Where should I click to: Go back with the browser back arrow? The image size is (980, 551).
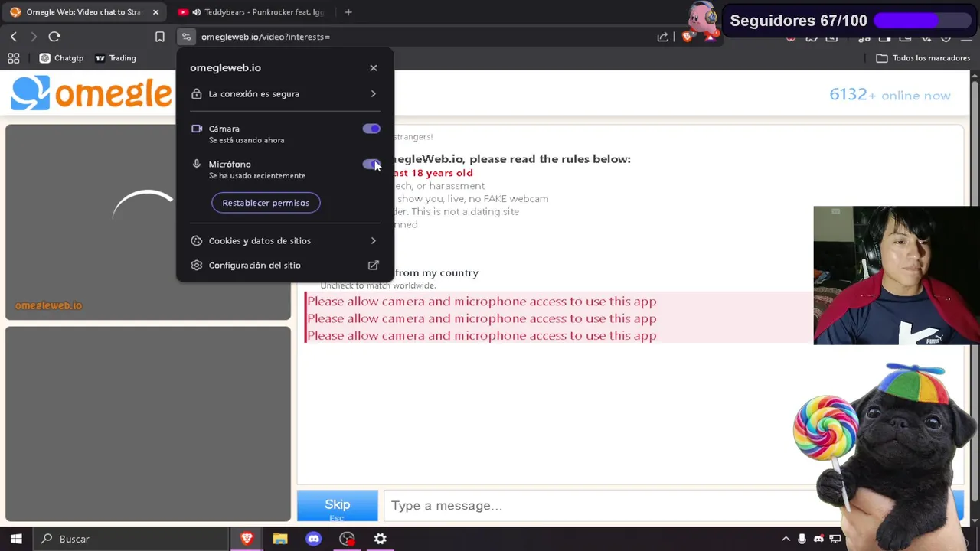pos(14,37)
